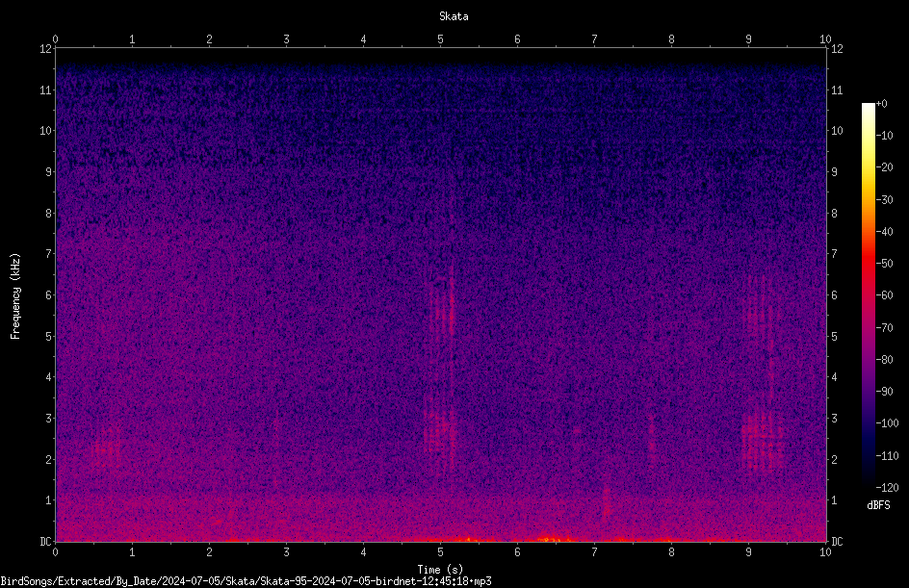Image resolution: width=909 pixels, height=588 pixels.
Task: Click 'DC' on the right frequency axis
Action: 837,542
